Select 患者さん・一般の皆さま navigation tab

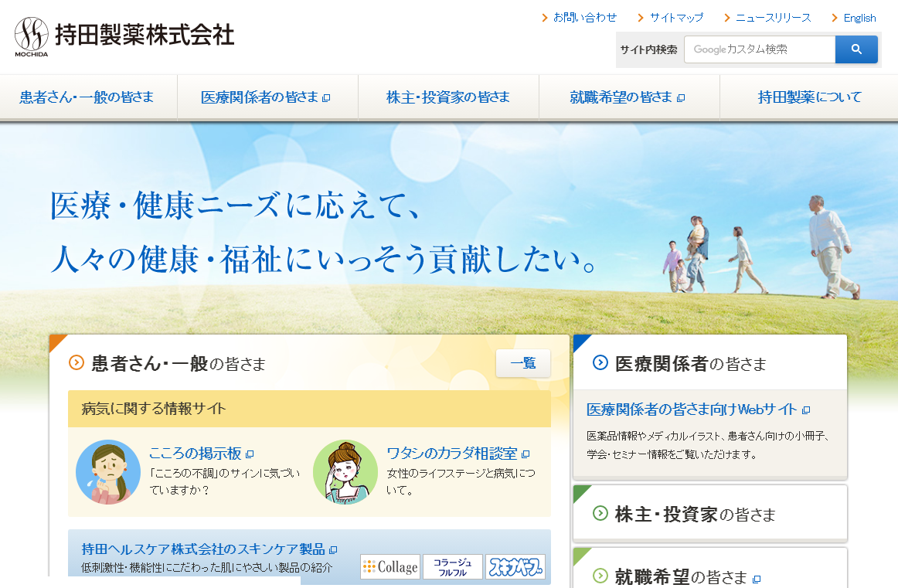[87, 97]
